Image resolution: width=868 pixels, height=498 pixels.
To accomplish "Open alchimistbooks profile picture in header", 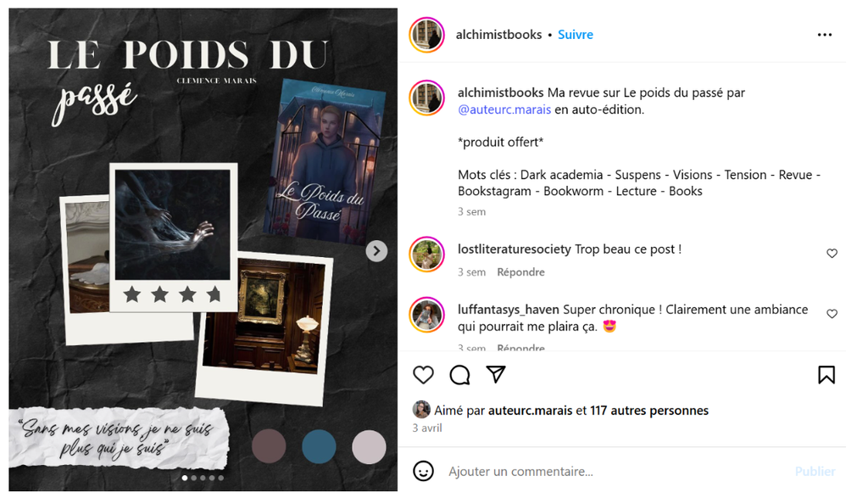I will point(427,35).
